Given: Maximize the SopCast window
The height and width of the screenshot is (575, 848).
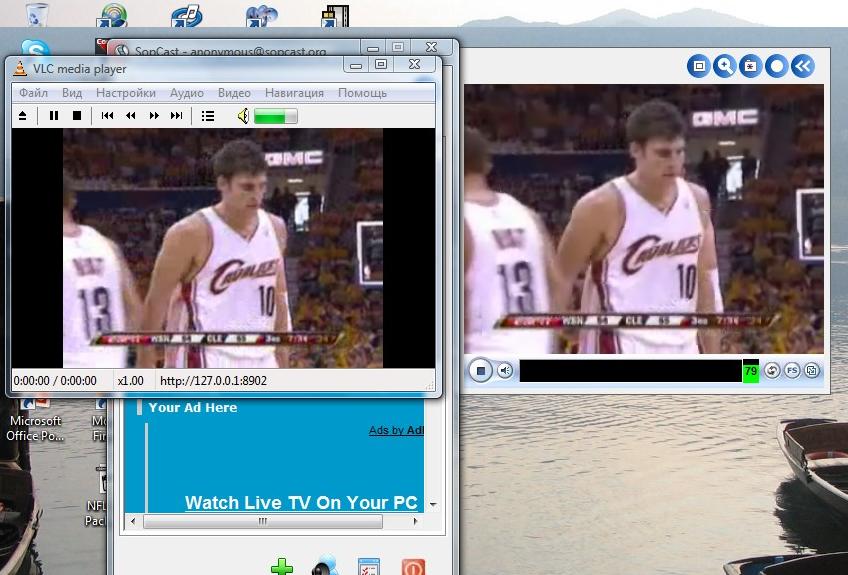Looking at the screenshot, I should (x=398, y=48).
